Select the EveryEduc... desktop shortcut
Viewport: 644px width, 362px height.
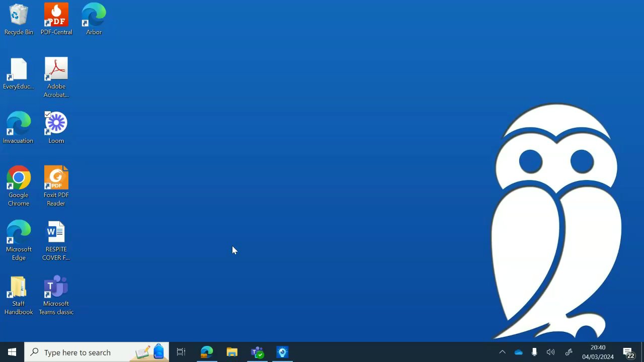[x=19, y=74]
